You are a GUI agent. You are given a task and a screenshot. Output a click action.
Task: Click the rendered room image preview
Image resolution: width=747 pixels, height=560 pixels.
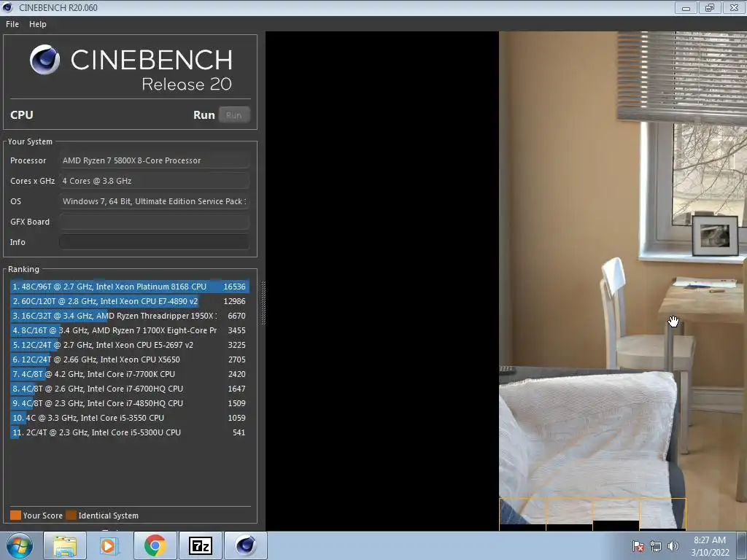[623, 281]
